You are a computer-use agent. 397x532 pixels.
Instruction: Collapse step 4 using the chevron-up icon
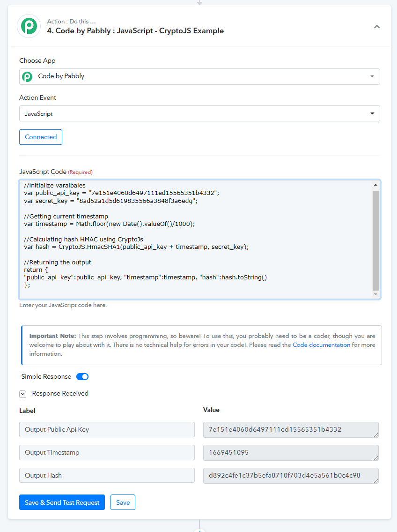click(x=377, y=26)
